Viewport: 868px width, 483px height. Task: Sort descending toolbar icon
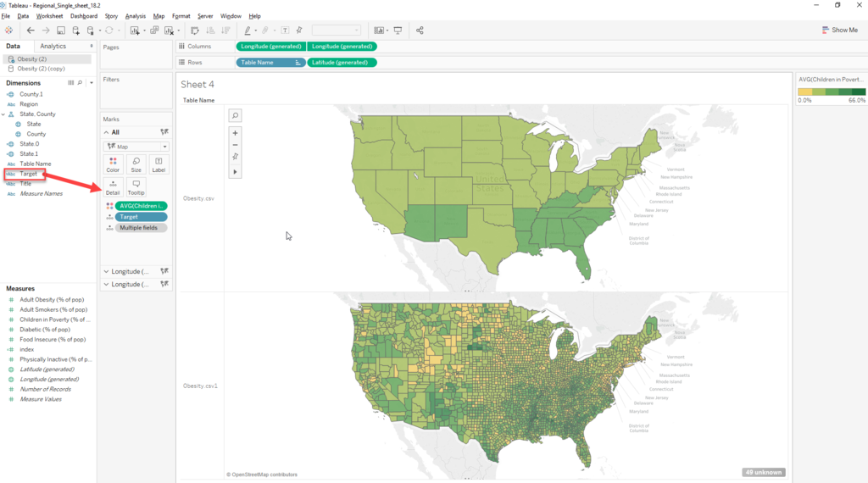(x=225, y=31)
